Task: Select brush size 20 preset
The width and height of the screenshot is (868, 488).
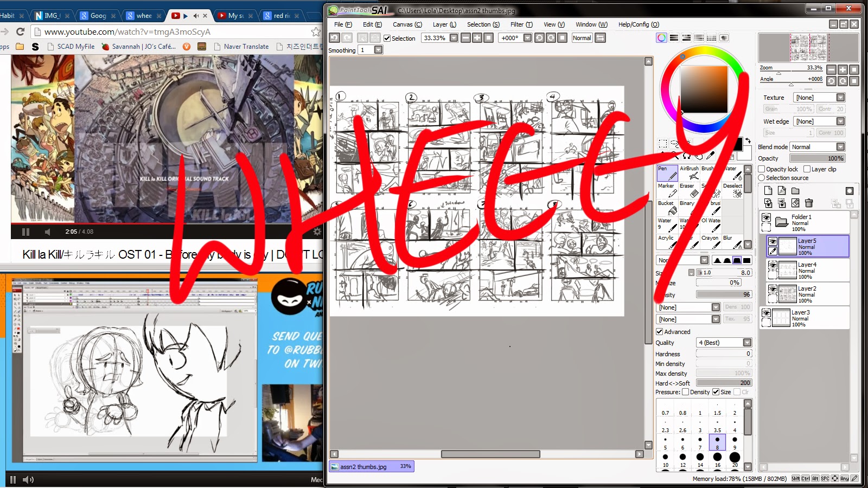Action: pos(735,459)
